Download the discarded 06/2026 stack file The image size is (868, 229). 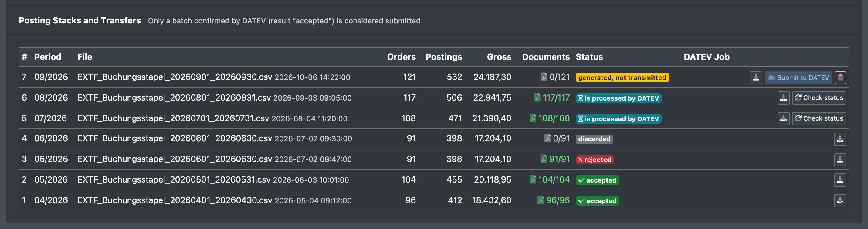[x=840, y=139]
